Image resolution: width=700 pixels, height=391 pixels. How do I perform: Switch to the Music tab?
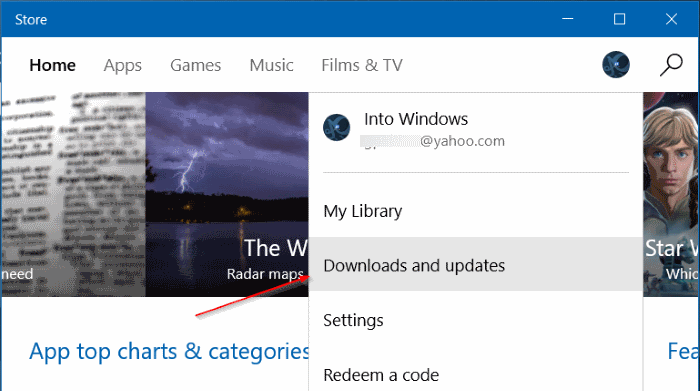(x=271, y=65)
